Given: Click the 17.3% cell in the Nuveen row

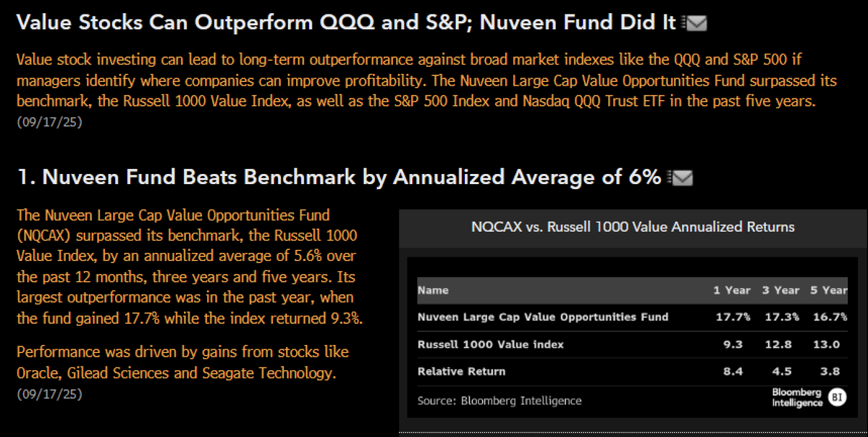Looking at the screenshot, I should pyautogui.click(x=782, y=317).
